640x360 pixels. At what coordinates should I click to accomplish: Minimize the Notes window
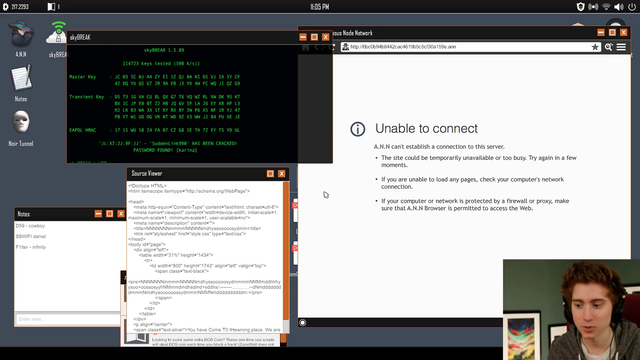[98, 214]
